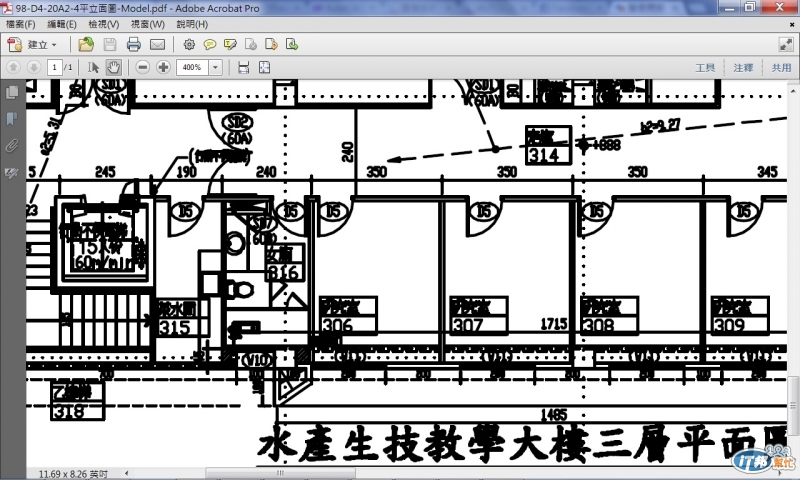Expand the 400% zoom dropdown arrow
The width and height of the screenshot is (800, 480).
215,67
